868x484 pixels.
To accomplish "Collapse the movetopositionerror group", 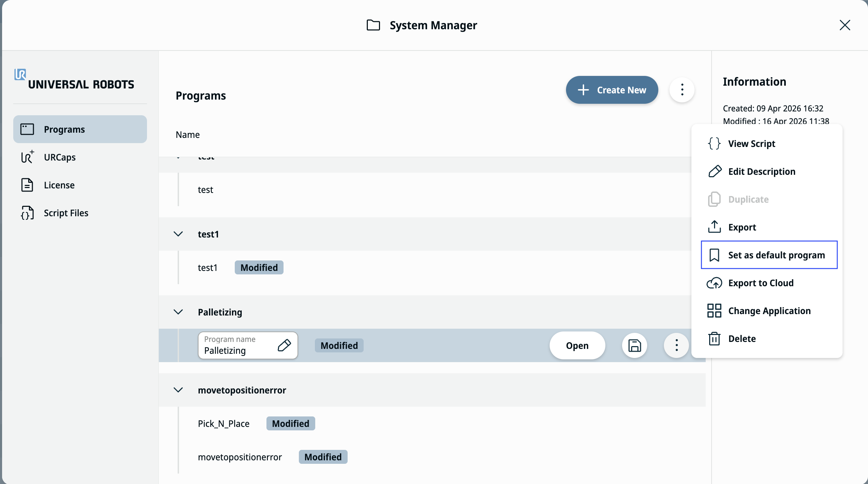I will point(178,390).
